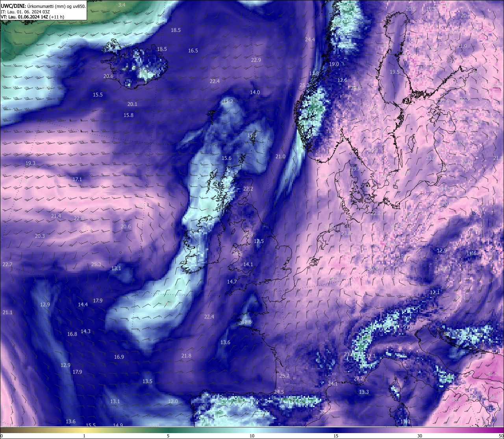The image size is (504, 439).
Task: Click the 13.5 value label
Action: pyautogui.click(x=147, y=381)
